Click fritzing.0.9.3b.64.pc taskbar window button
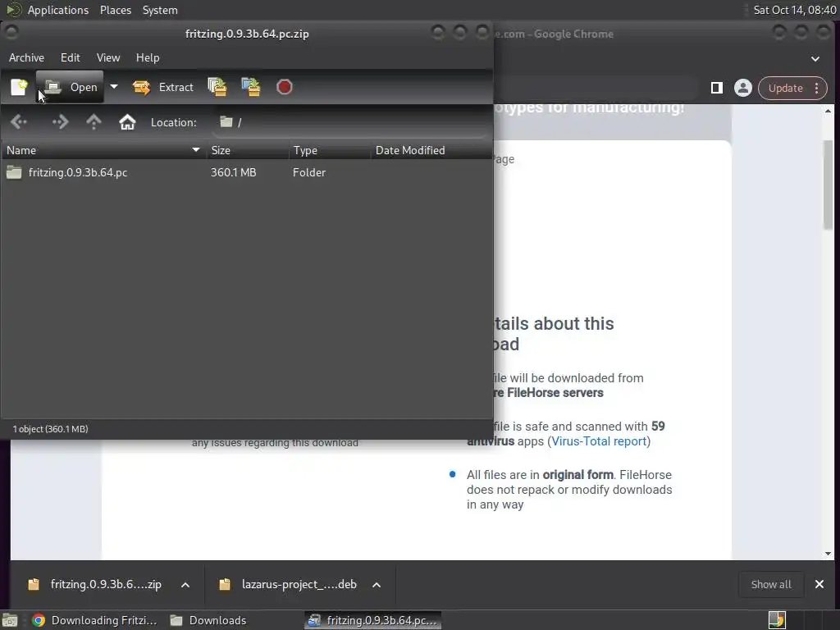Image resolution: width=840 pixels, height=630 pixels. (x=373, y=620)
